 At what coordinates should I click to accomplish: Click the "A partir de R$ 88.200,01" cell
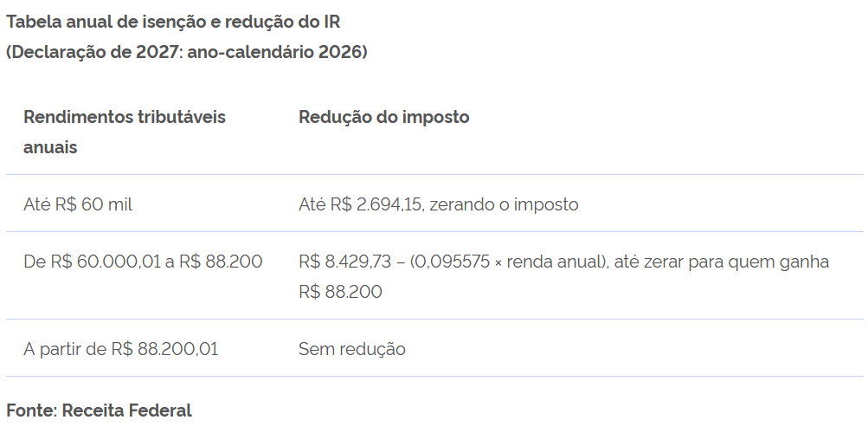pos(120,349)
